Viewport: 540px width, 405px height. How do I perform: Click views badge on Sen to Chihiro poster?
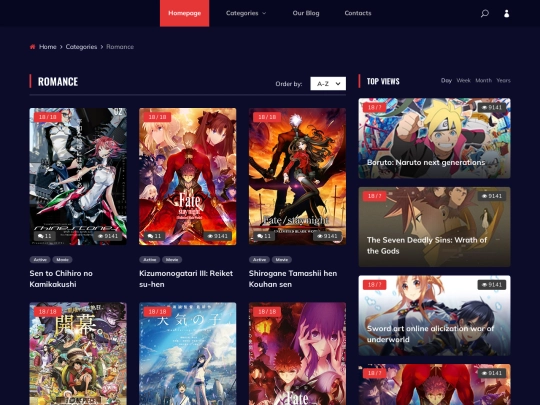tap(108, 236)
